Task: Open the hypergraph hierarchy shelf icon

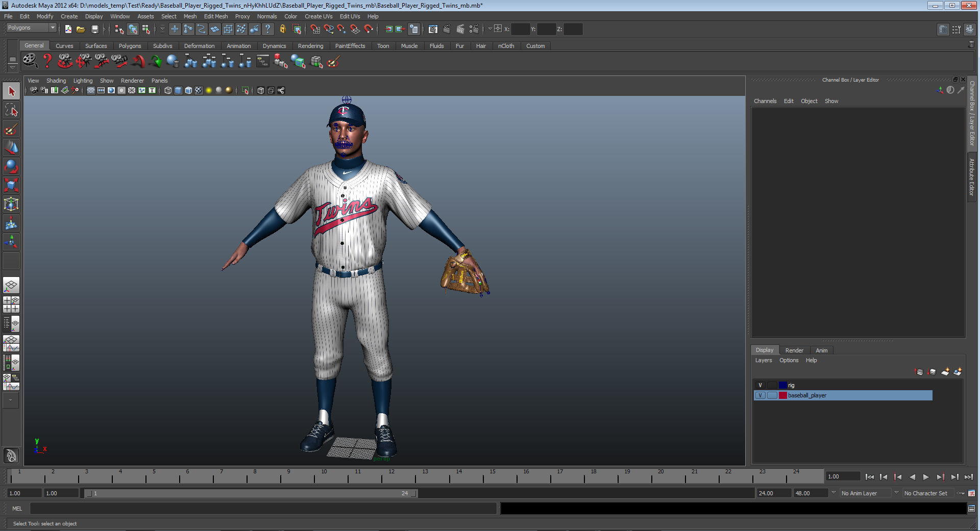Action: (262, 62)
